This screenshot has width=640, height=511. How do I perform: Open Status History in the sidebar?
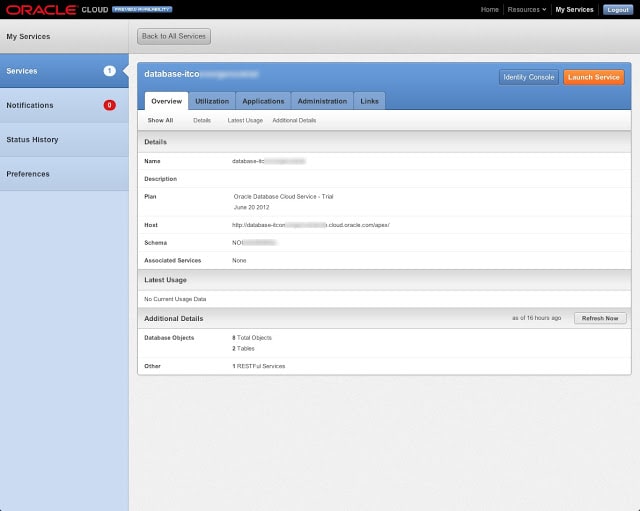click(64, 140)
